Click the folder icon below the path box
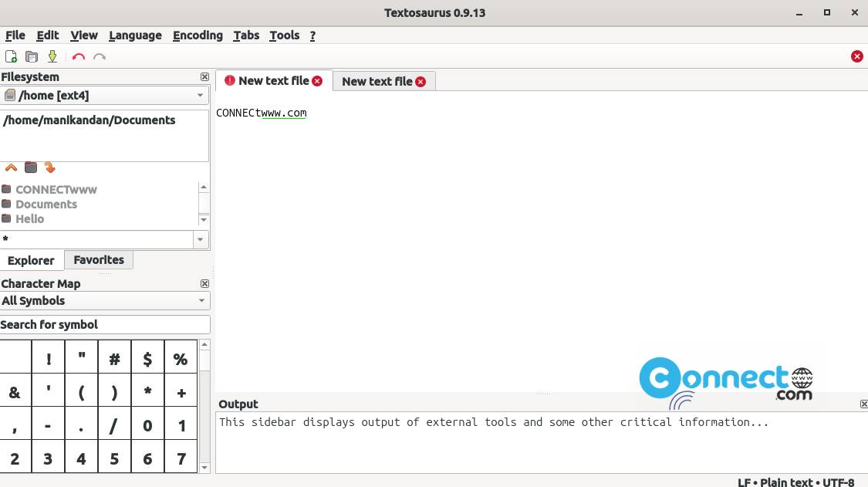This screenshot has height=487, width=868. pos(31,167)
